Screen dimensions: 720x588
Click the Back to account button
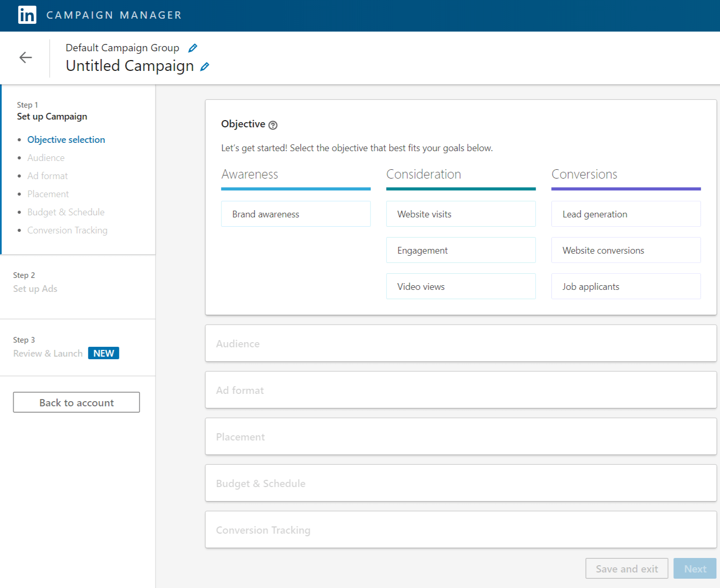[x=77, y=402]
